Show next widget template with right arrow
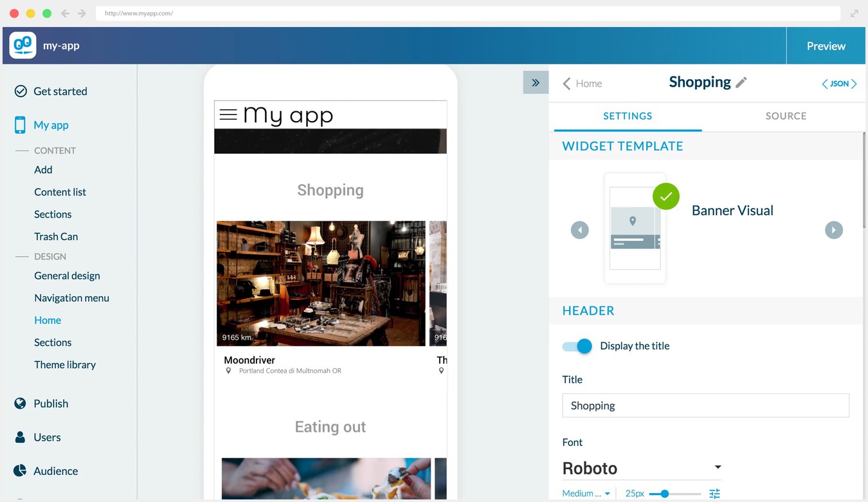This screenshot has width=868, height=502. [x=834, y=230]
